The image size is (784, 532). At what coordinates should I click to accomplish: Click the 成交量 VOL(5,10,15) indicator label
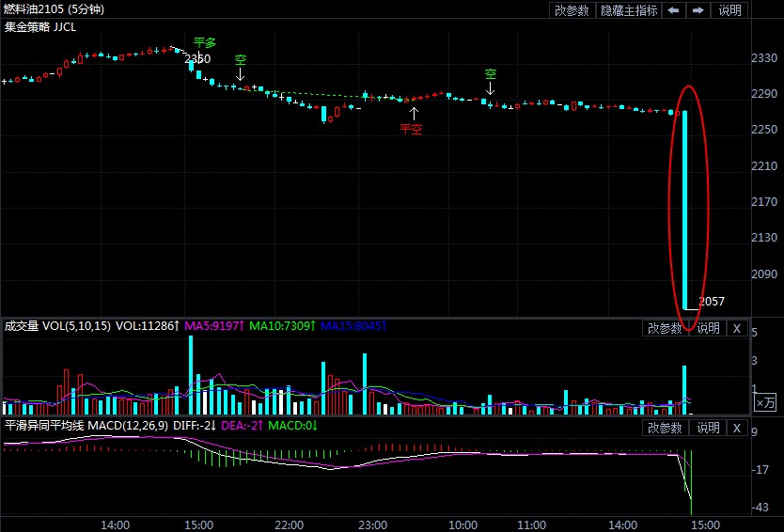coord(58,326)
